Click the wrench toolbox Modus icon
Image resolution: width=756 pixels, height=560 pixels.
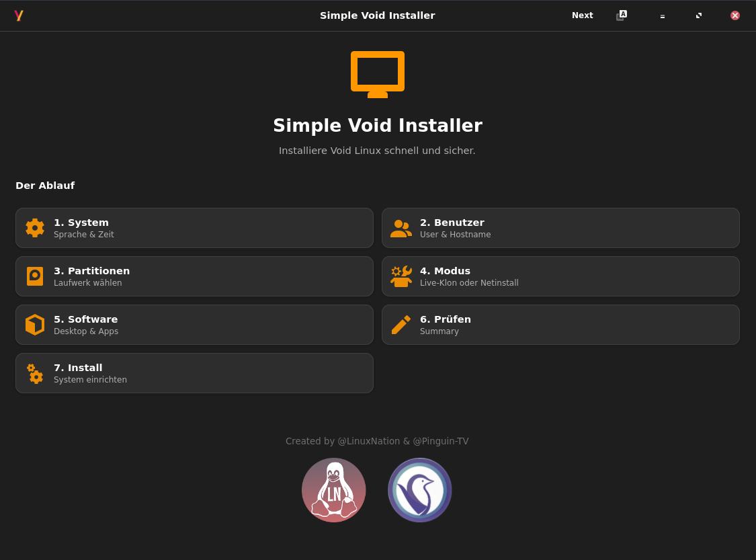click(x=401, y=276)
